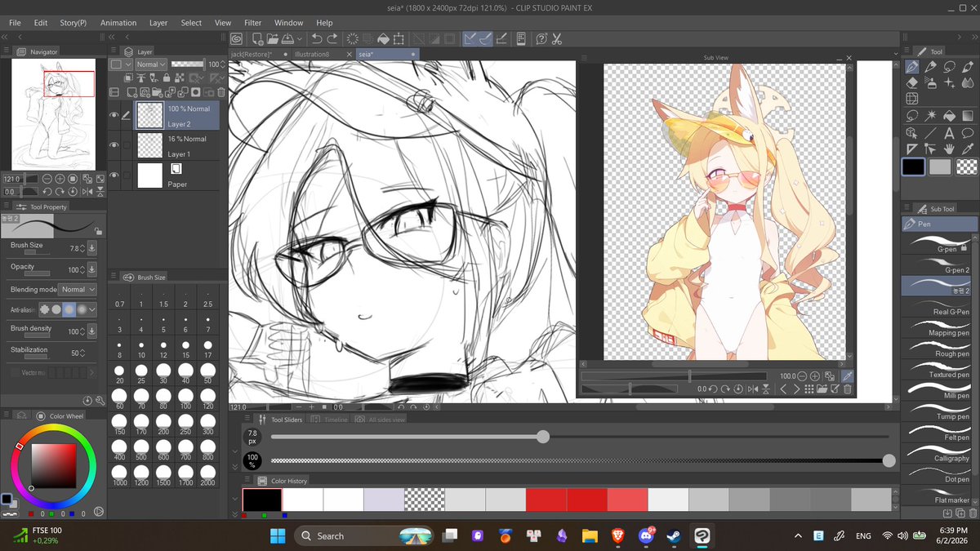
Task: Open layer palette color dropdown
Action: pyautogui.click(x=122, y=64)
